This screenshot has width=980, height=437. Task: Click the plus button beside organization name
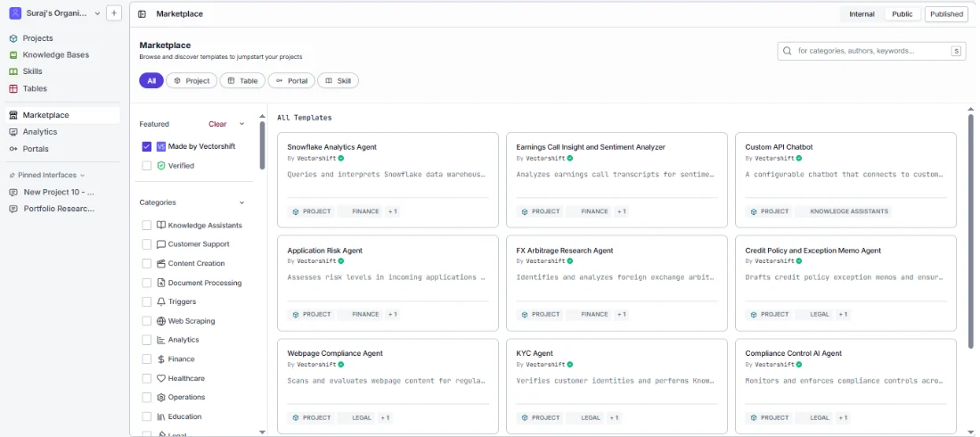click(114, 13)
